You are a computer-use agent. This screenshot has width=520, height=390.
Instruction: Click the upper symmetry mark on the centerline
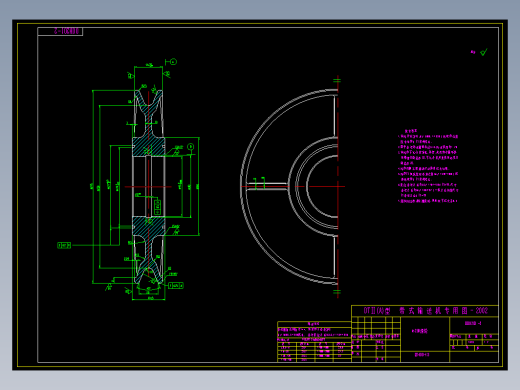337,80
